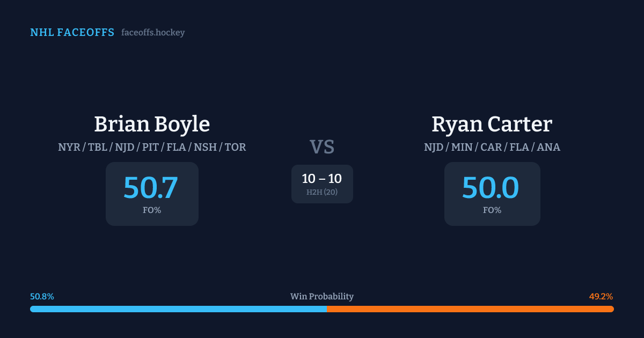Click the VS text between players
The height and width of the screenshot is (338, 644).
tap(322, 147)
